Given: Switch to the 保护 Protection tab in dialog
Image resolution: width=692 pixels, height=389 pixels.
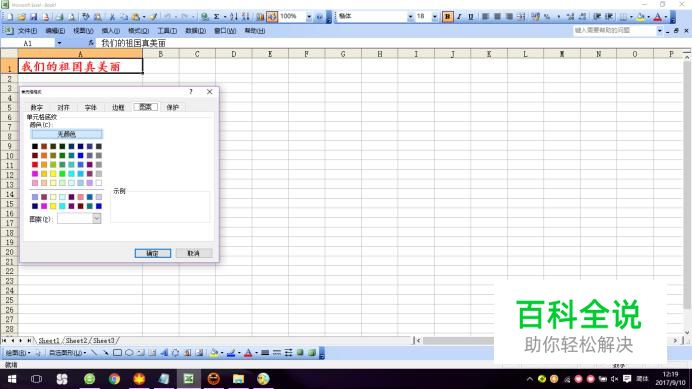Looking at the screenshot, I should click(172, 107).
